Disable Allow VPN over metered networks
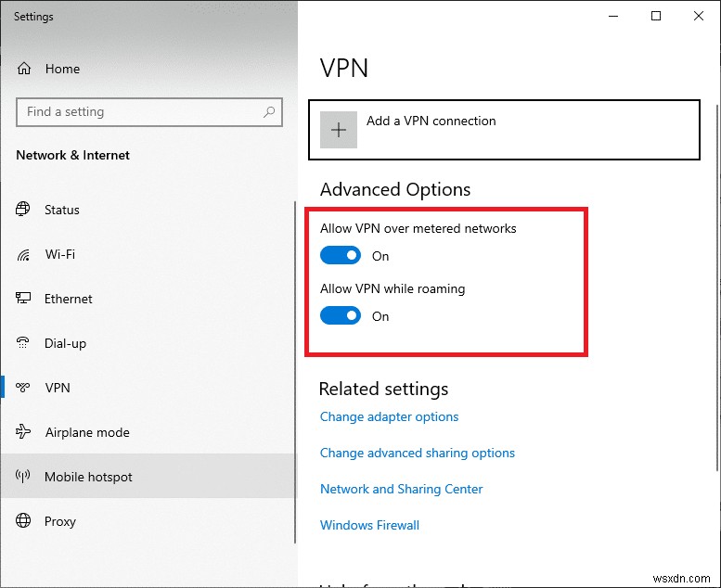This screenshot has width=721, height=588. (341, 256)
